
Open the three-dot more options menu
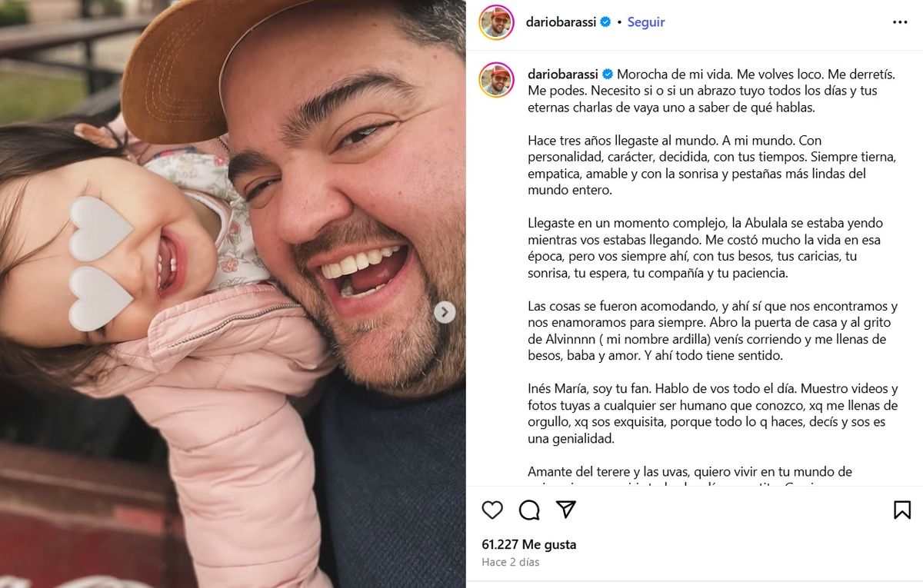(900, 22)
